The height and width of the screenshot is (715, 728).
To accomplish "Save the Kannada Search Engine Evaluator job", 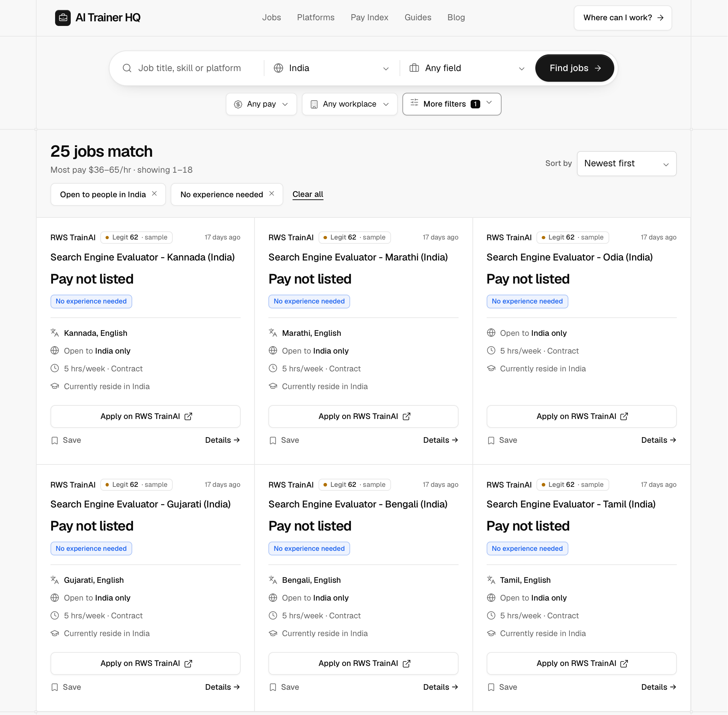I will coord(66,440).
